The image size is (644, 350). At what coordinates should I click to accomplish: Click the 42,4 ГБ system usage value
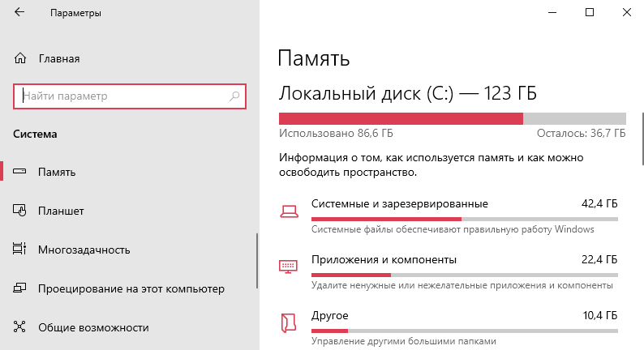click(599, 203)
